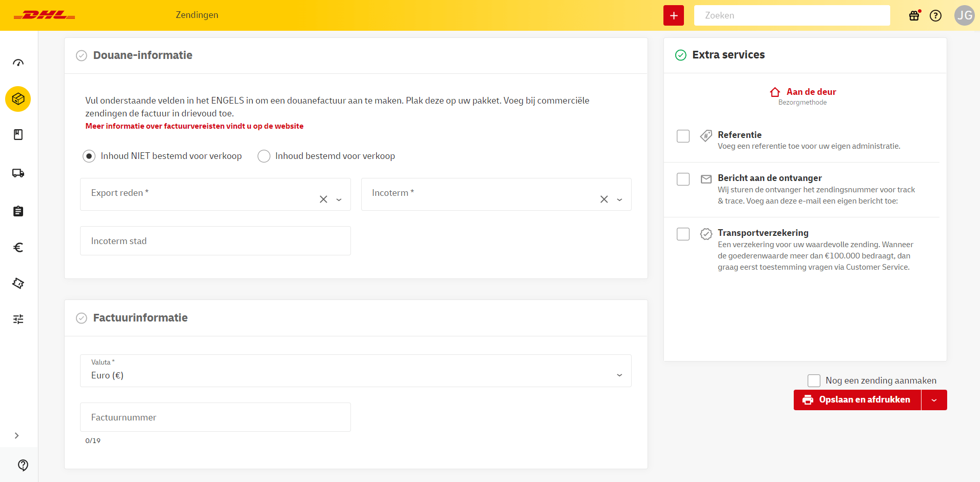The height and width of the screenshot is (482, 980).
Task: Click the euro sign sidebar icon
Action: tap(18, 248)
